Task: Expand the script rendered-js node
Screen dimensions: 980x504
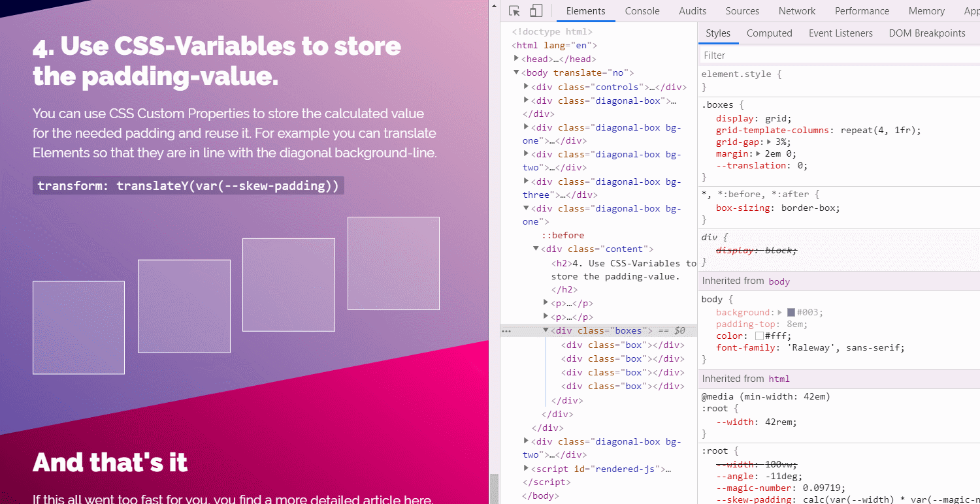Action: click(527, 468)
